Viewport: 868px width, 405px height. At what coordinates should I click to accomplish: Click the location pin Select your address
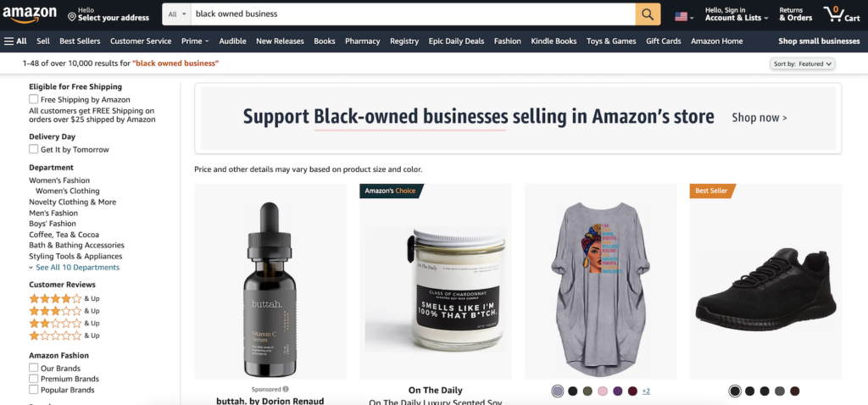[108, 14]
